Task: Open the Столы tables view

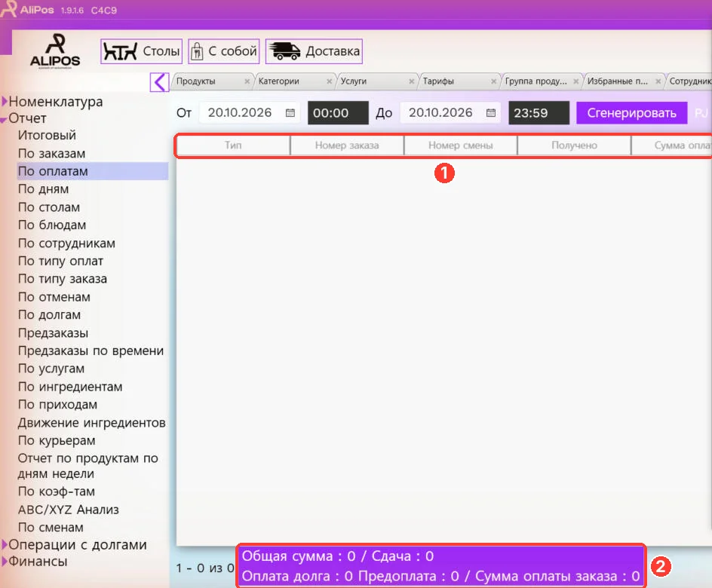Action: pyautogui.click(x=141, y=51)
